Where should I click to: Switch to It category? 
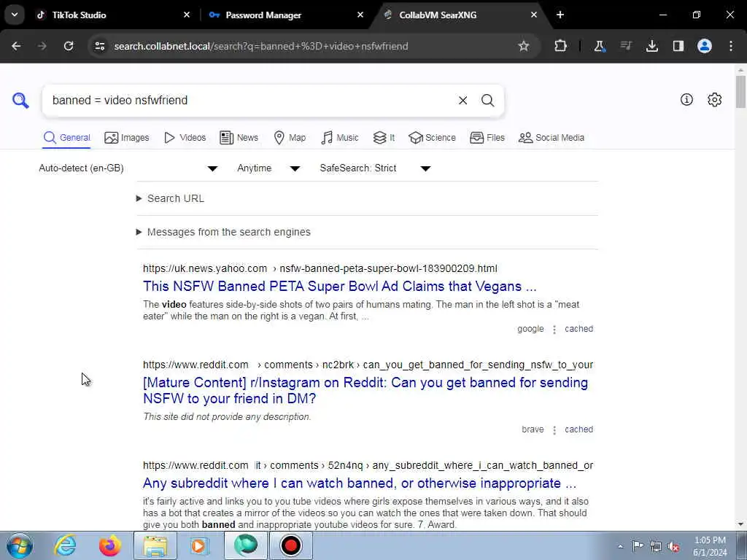click(384, 138)
